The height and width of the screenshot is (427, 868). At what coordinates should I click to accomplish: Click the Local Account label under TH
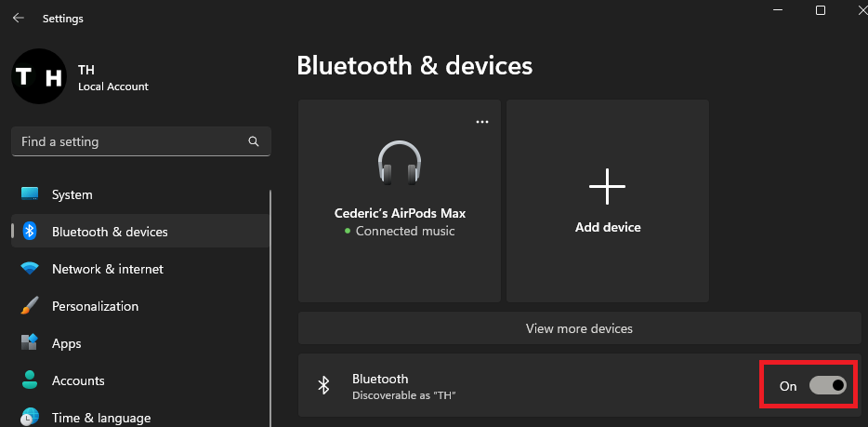(x=113, y=87)
